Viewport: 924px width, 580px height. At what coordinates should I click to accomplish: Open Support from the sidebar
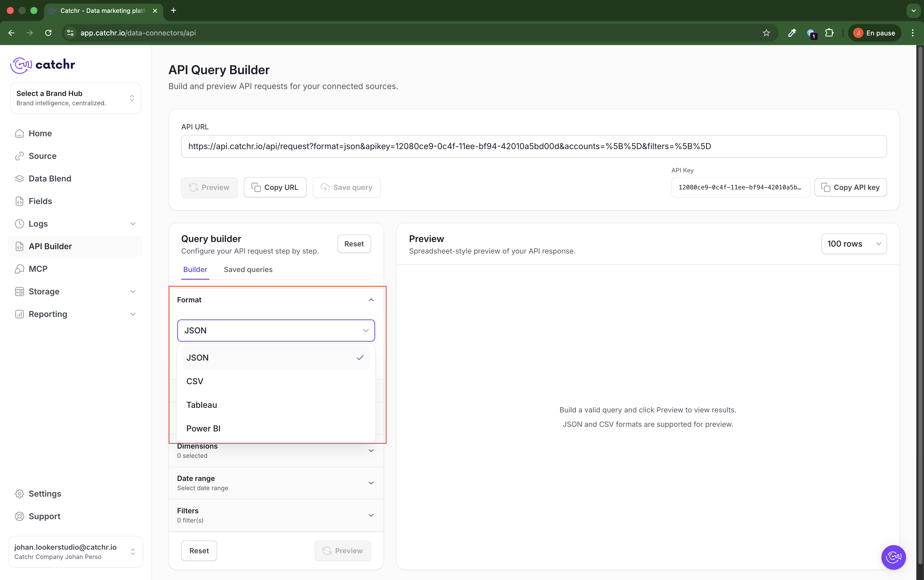(44, 516)
